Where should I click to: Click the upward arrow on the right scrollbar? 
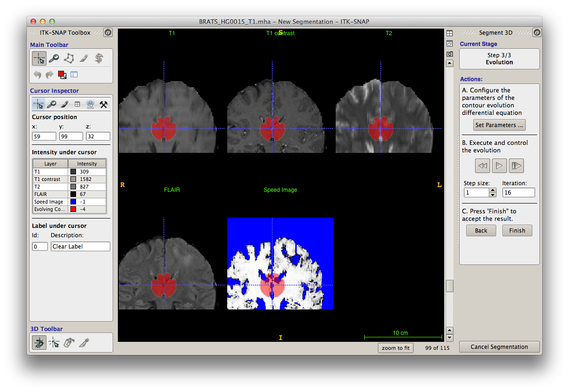449,330
